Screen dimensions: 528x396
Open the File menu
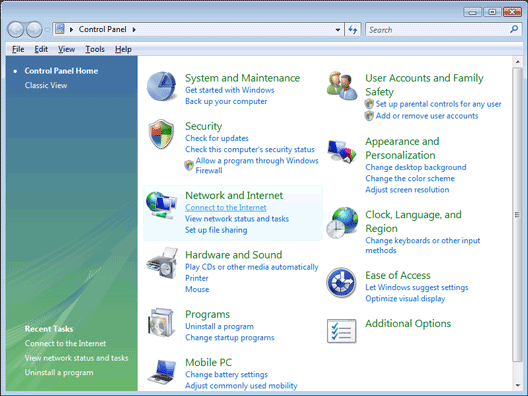[18, 49]
